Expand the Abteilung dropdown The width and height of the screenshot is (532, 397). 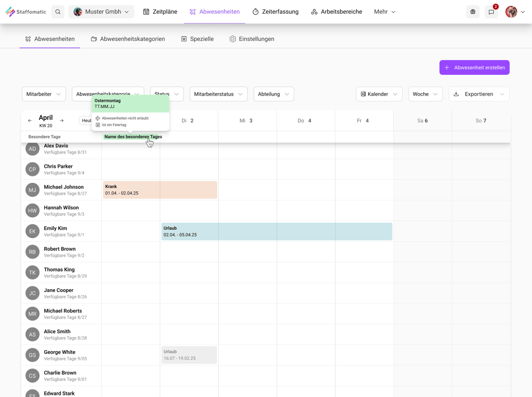[273, 94]
